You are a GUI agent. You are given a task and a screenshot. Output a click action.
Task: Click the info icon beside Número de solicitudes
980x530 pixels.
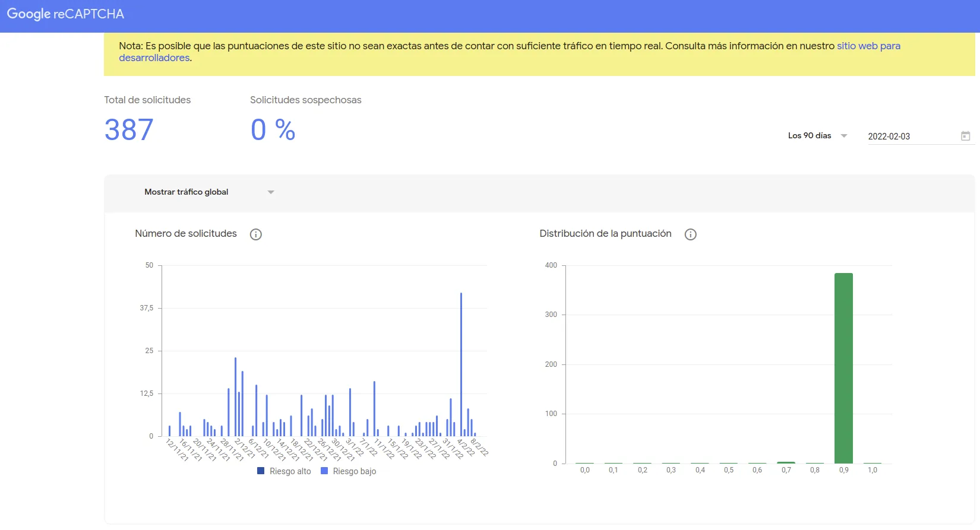tap(256, 234)
